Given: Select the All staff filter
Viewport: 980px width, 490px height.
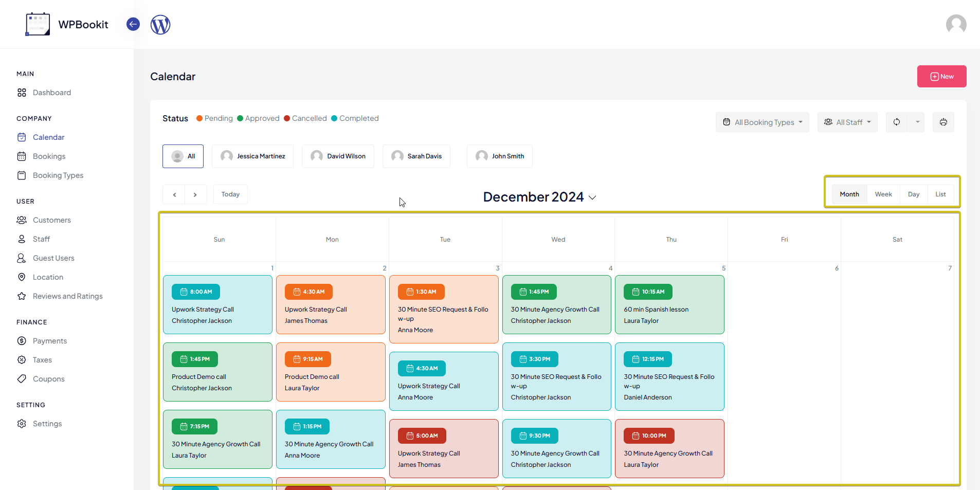Looking at the screenshot, I should [183, 156].
